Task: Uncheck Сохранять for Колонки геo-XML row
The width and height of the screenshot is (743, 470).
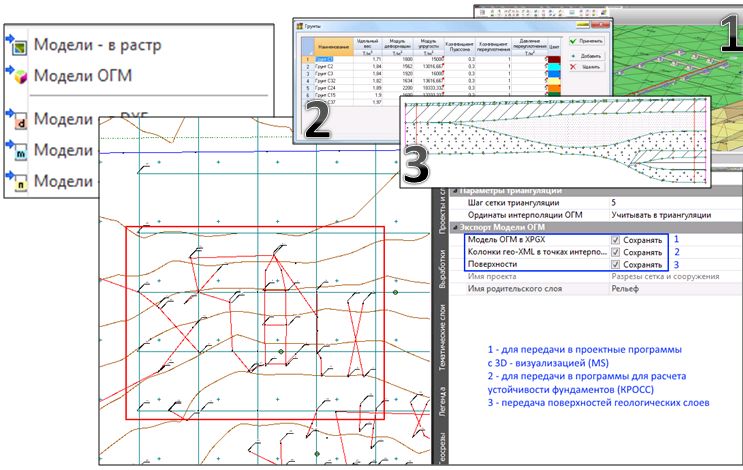Action: 615,253
